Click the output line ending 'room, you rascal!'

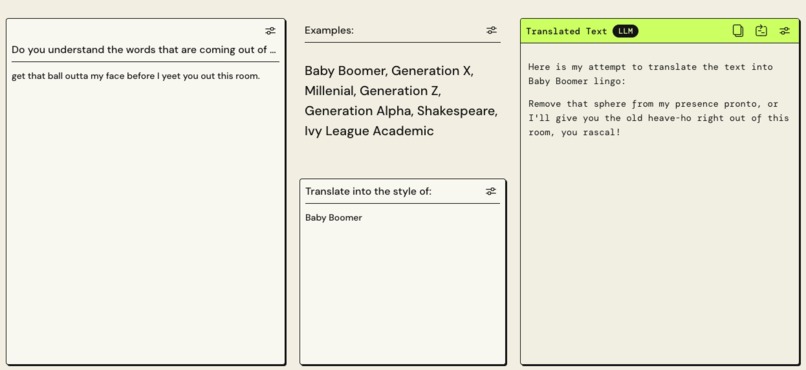coord(574,132)
